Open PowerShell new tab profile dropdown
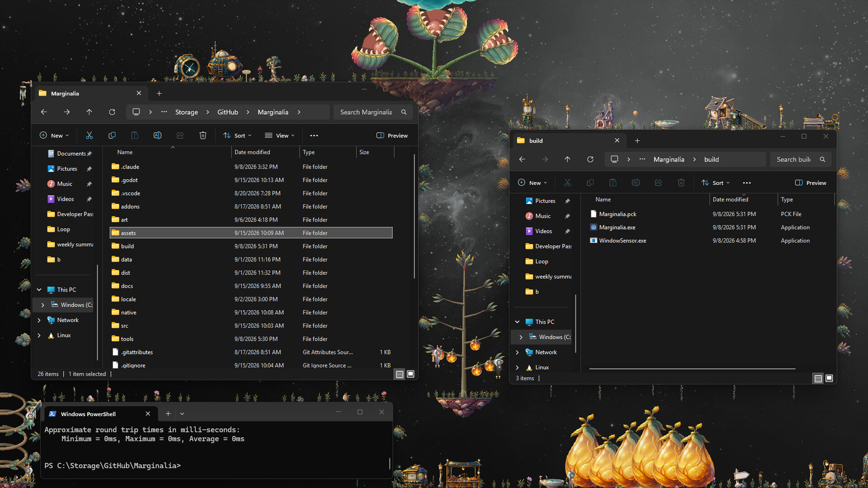 point(182,413)
